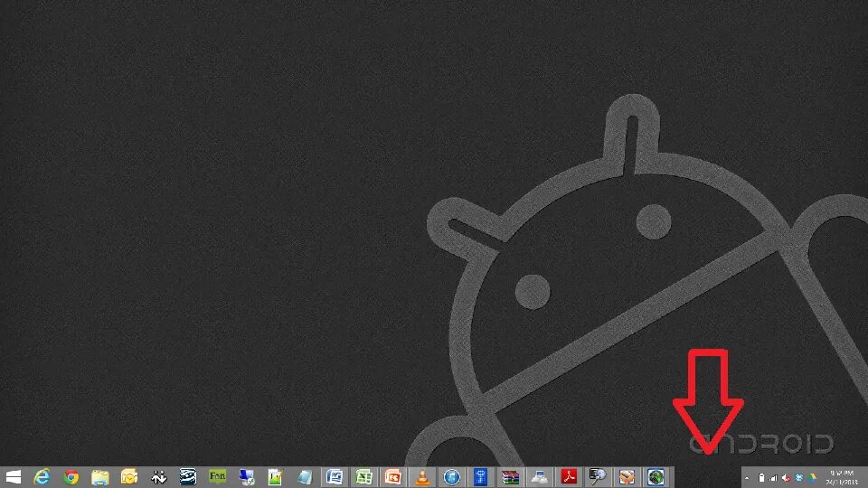Open VLC media player cone icon
This screenshot has height=488, width=868.
click(422, 477)
